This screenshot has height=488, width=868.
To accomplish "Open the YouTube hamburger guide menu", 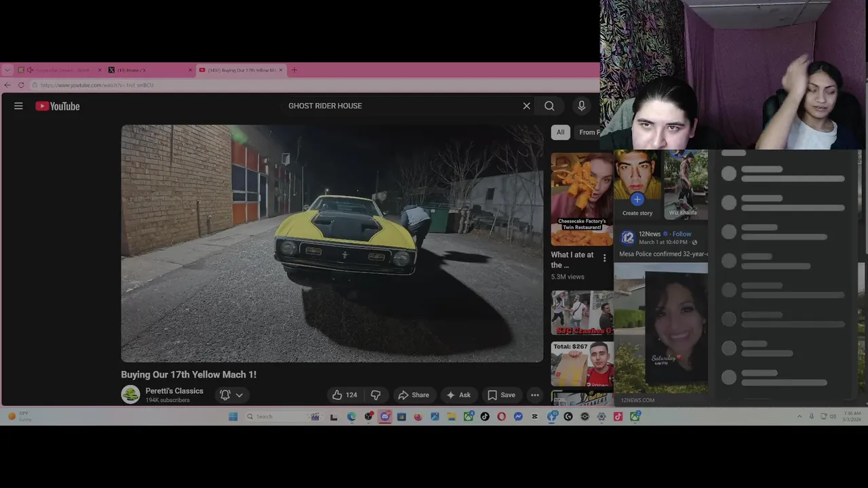I will [x=18, y=106].
